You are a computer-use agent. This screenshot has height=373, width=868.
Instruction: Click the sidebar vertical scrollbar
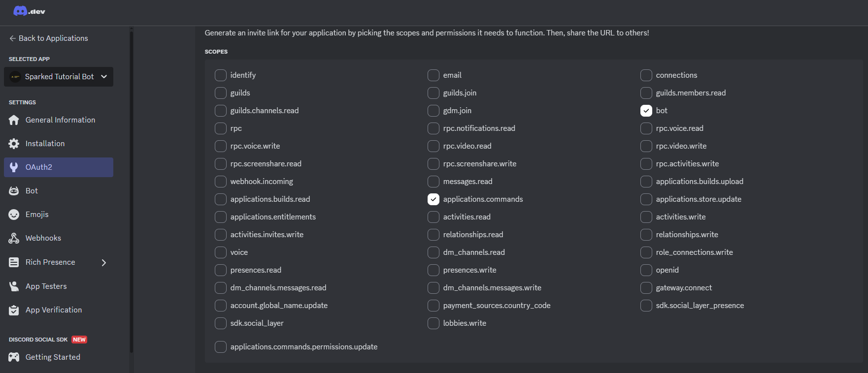coord(132,192)
